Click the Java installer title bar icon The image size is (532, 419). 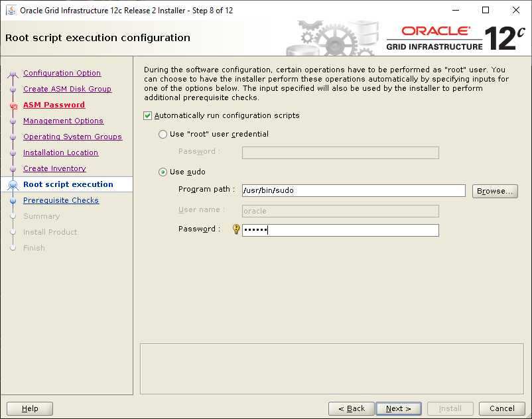(x=11, y=11)
